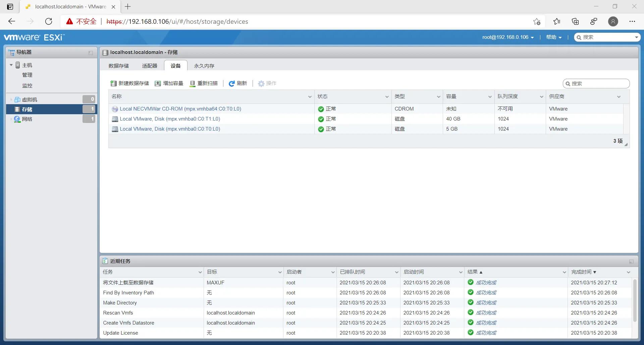Image resolution: width=644 pixels, height=345 pixels.
Task: Click the VMware ESXi logo
Action: point(34,37)
